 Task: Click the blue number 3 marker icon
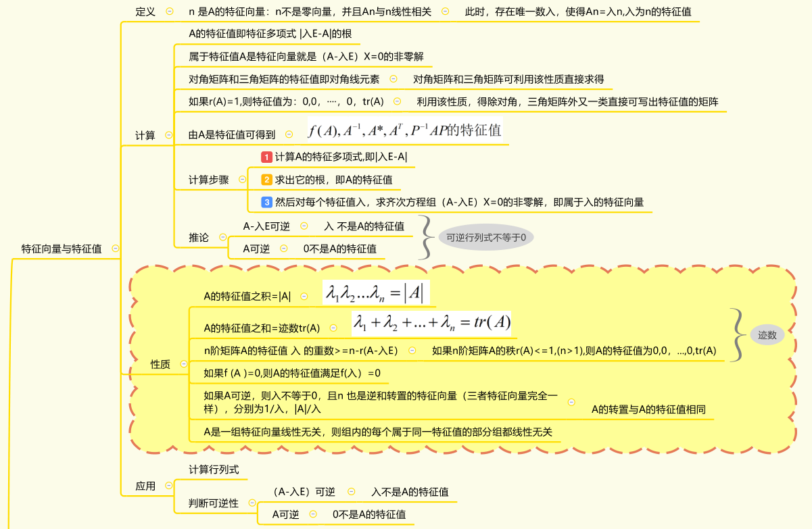click(x=266, y=201)
